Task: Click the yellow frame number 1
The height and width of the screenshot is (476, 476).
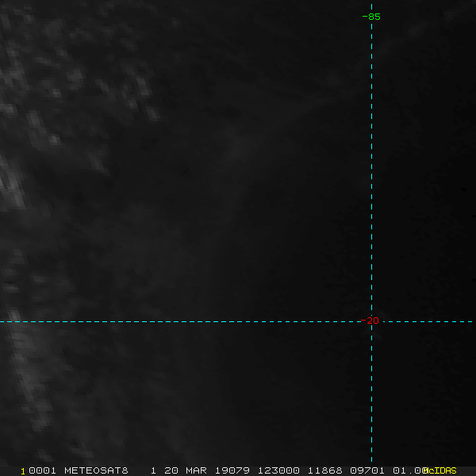Action: pyautogui.click(x=23, y=471)
